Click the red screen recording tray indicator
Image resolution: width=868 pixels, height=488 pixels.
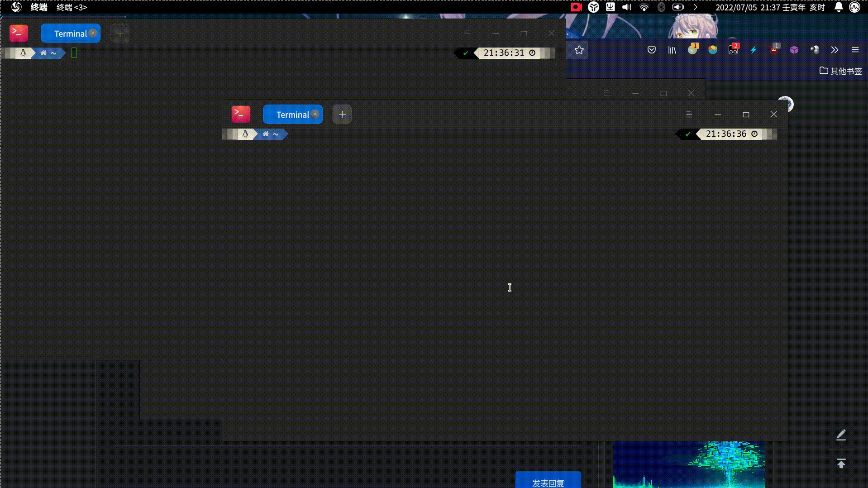point(575,7)
